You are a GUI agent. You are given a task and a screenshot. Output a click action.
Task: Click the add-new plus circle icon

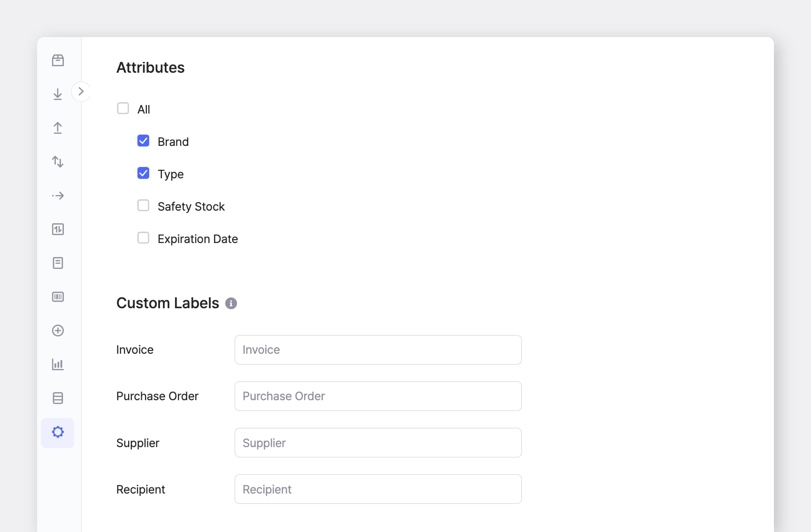click(x=58, y=331)
